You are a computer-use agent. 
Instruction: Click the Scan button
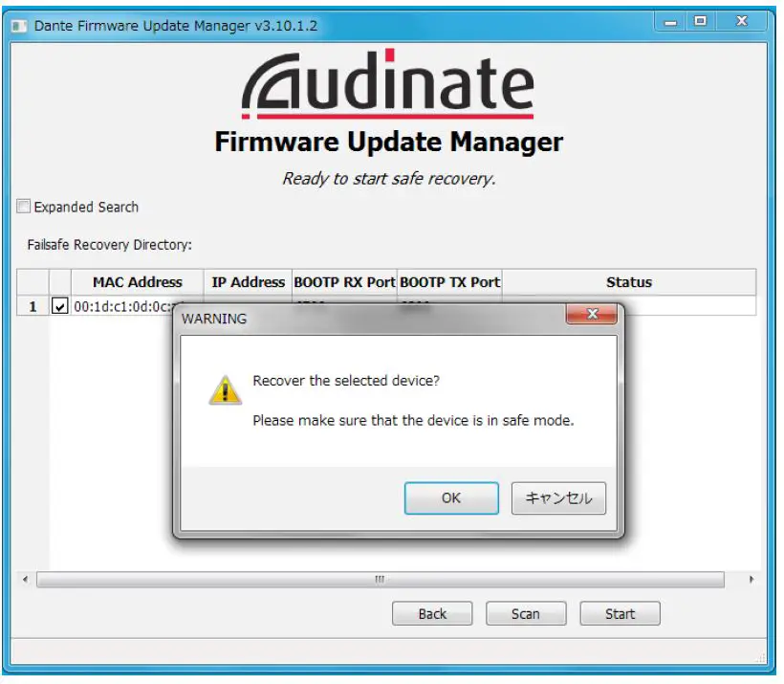[526, 613]
